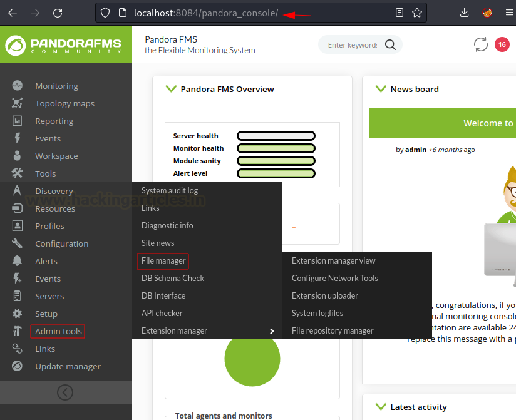The height and width of the screenshot is (420, 516).
Task: Choose Configure Network Tools submenu item
Action: tap(334, 279)
